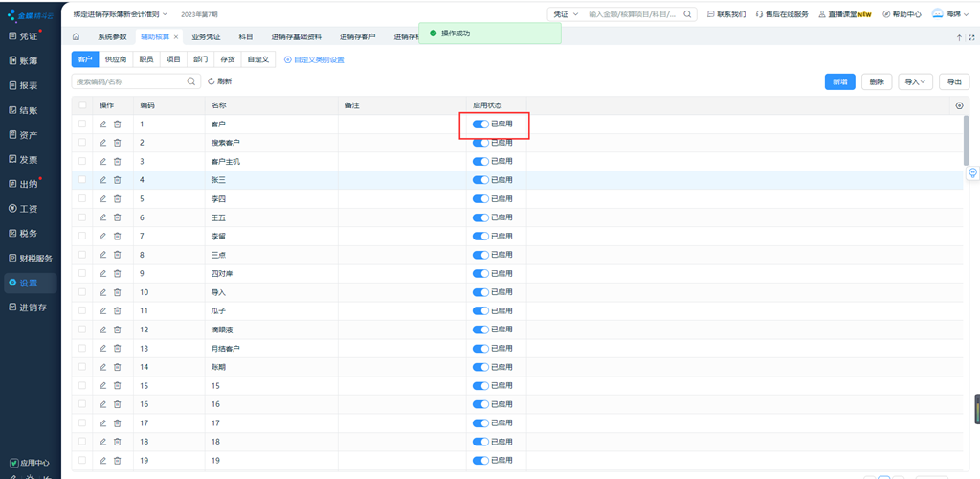Open 帮助中心 link

[902, 13]
